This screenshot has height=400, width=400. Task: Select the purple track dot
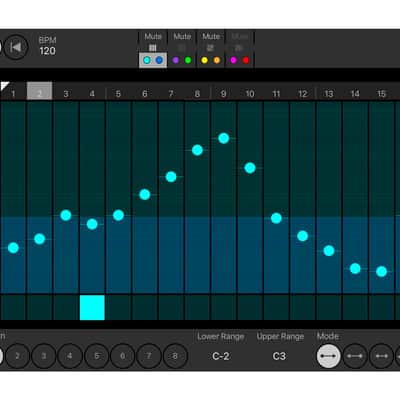coord(176,60)
